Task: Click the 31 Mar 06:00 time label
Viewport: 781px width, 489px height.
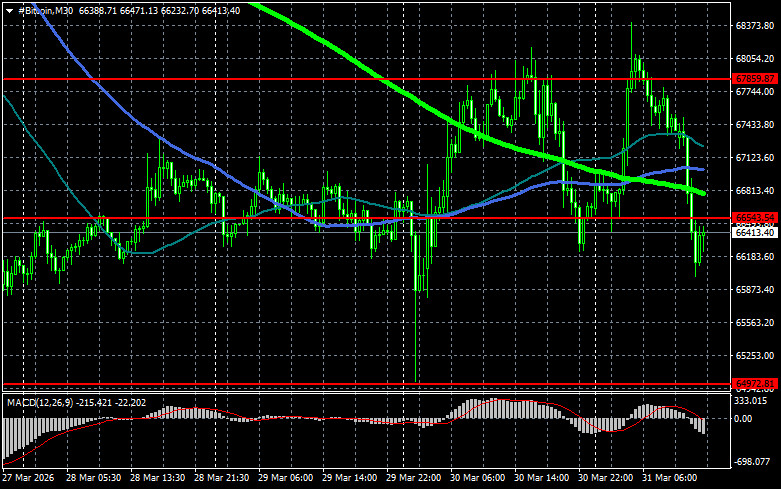Action: [x=669, y=478]
